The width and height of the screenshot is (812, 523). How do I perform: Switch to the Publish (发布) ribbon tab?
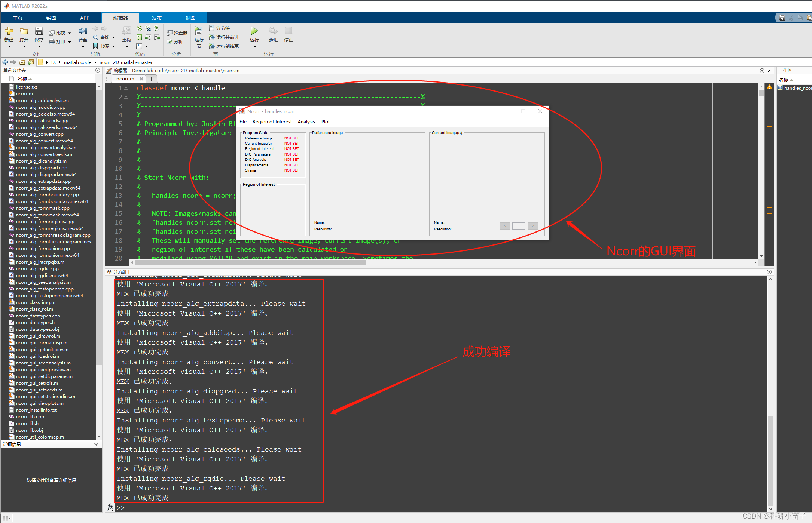click(156, 18)
